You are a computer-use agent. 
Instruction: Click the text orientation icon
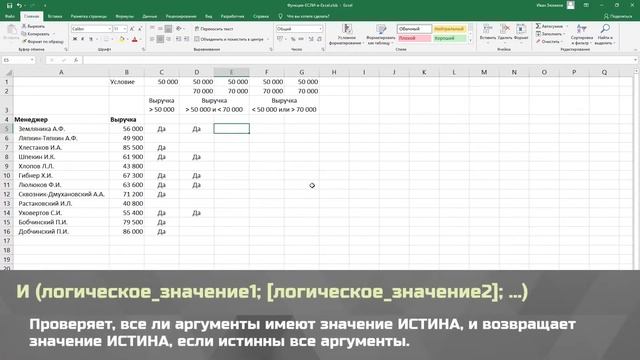click(x=179, y=29)
